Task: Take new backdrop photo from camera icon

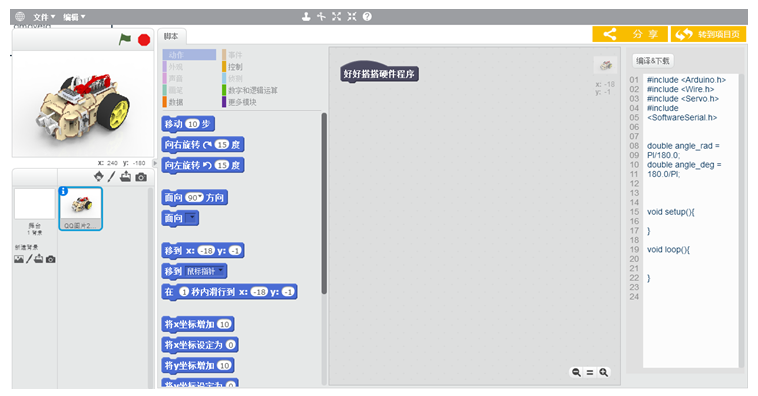Action: coord(50,260)
